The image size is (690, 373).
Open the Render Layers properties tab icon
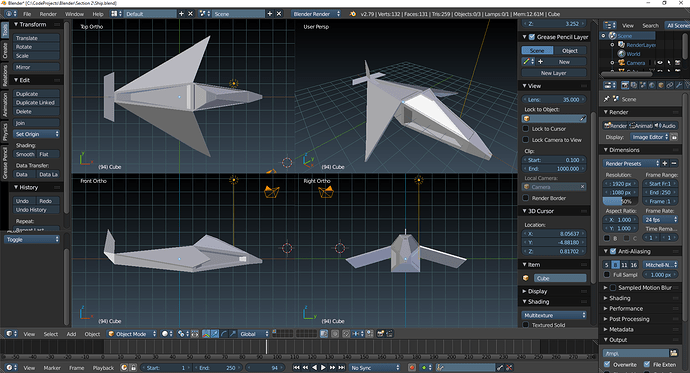point(634,85)
